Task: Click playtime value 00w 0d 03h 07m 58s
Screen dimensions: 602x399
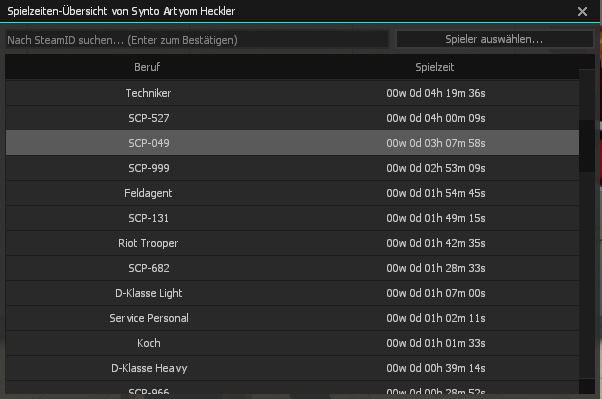Action: pos(436,143)
